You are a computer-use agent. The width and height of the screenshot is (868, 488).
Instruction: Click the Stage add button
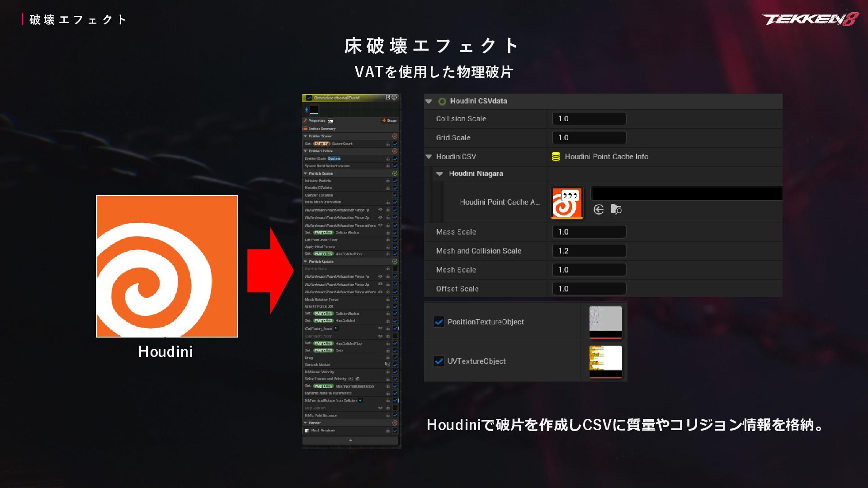click(389, 121)
